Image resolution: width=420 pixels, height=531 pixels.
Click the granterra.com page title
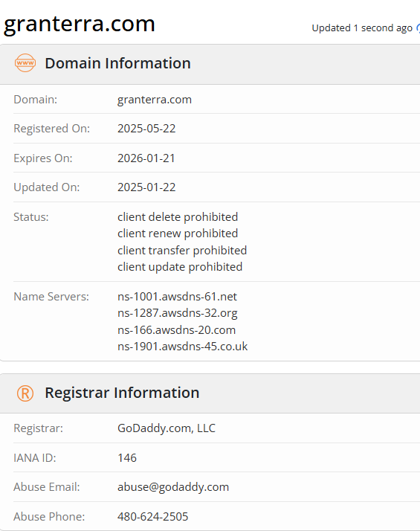[80, 24]
